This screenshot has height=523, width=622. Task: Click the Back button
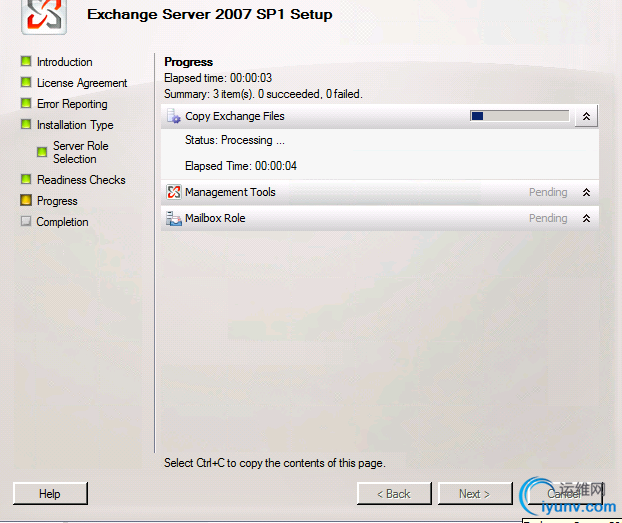pos(394,494)
